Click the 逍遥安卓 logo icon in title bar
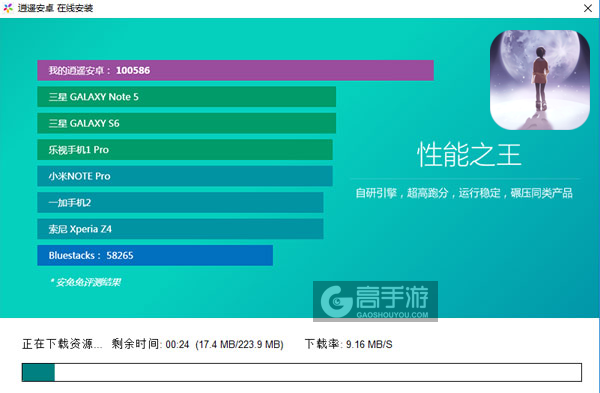 [x=8, y=8]
